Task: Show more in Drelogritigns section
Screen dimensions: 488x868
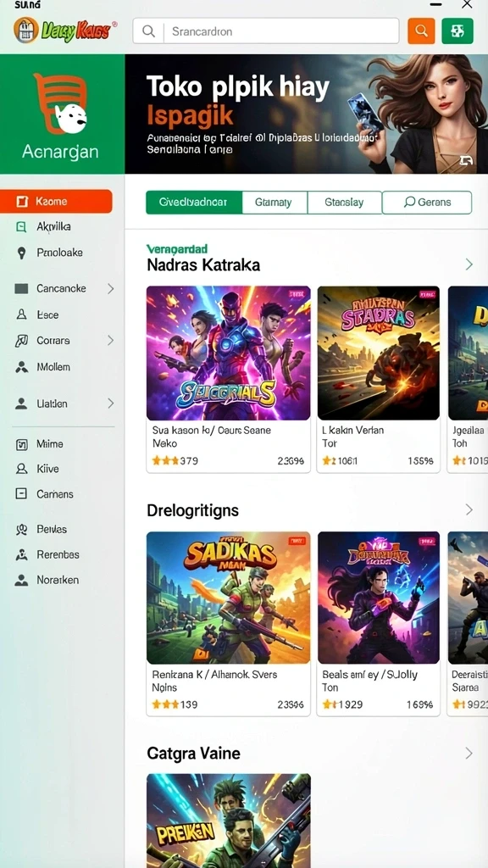Action: tap(469, 509)
